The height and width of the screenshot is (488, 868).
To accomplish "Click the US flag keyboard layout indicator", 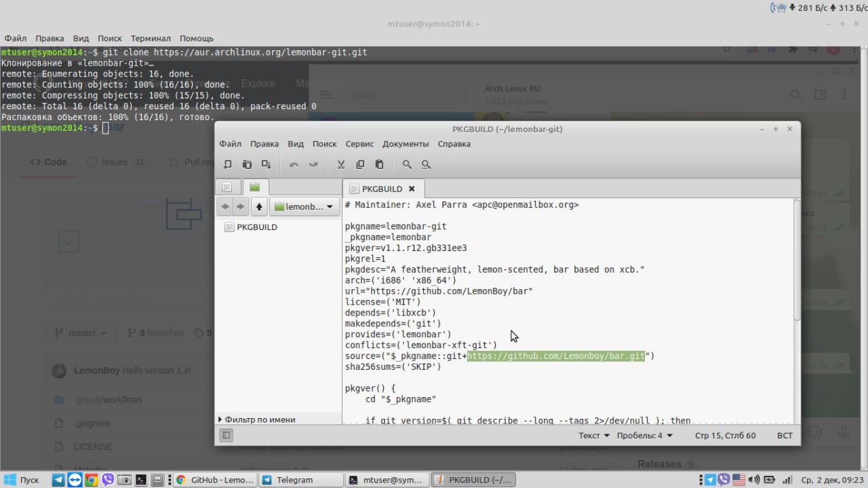I will [x=738, y=480].
